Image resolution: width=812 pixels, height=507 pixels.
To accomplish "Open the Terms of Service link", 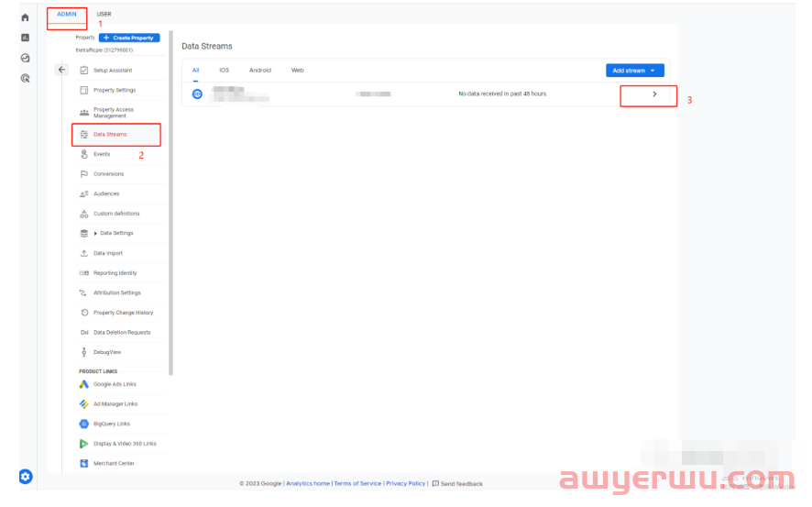I will [x=357, y=483].
